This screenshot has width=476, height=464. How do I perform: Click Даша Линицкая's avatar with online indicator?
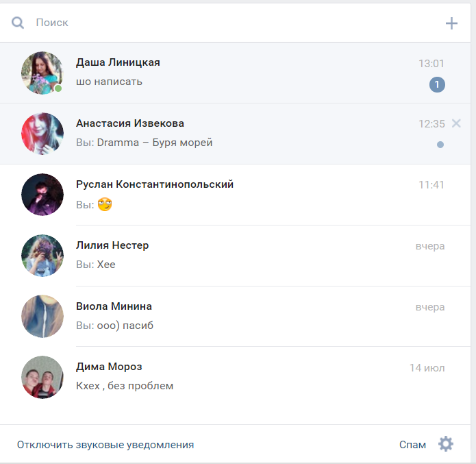point(42,73)
